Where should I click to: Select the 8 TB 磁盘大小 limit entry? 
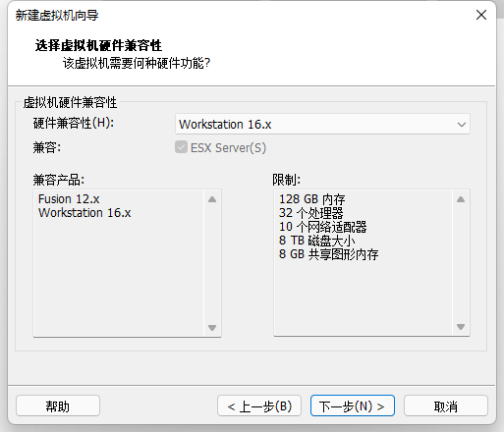(316, 241)
